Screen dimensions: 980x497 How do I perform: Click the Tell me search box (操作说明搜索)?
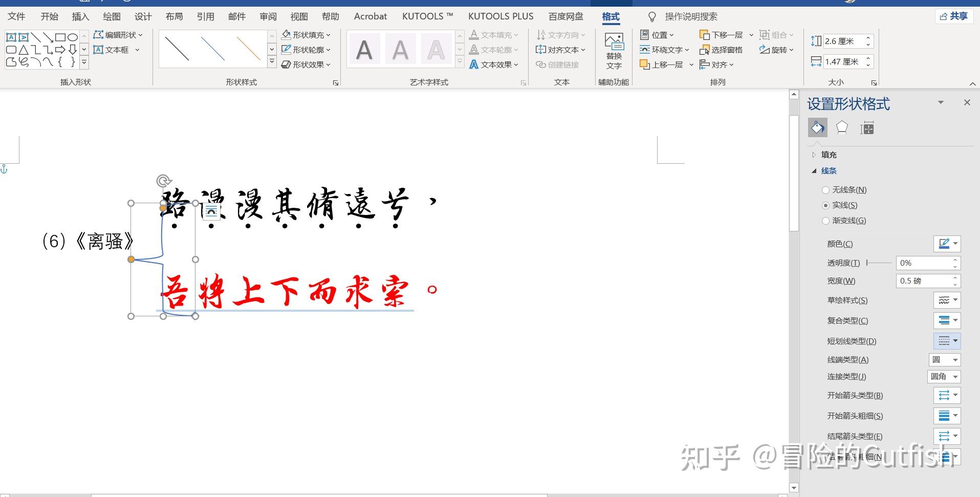point(691,16)
